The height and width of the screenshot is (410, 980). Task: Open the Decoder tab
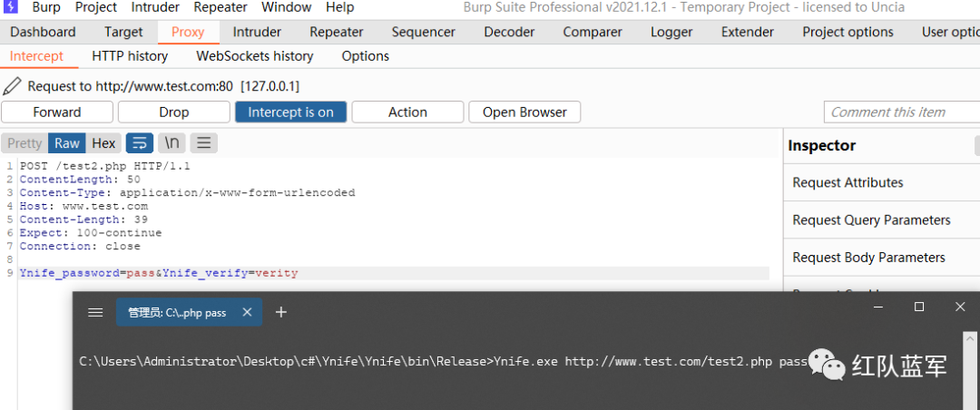[x=509, y=32]
